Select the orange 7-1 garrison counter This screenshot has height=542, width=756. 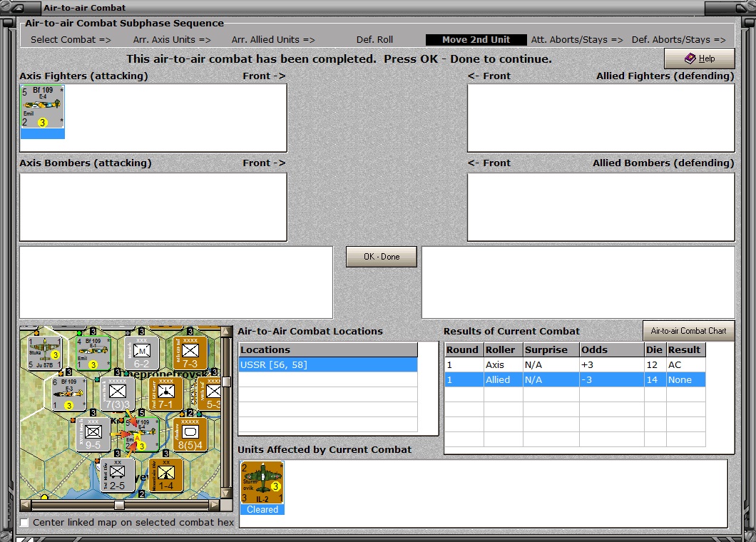point(166,394)
